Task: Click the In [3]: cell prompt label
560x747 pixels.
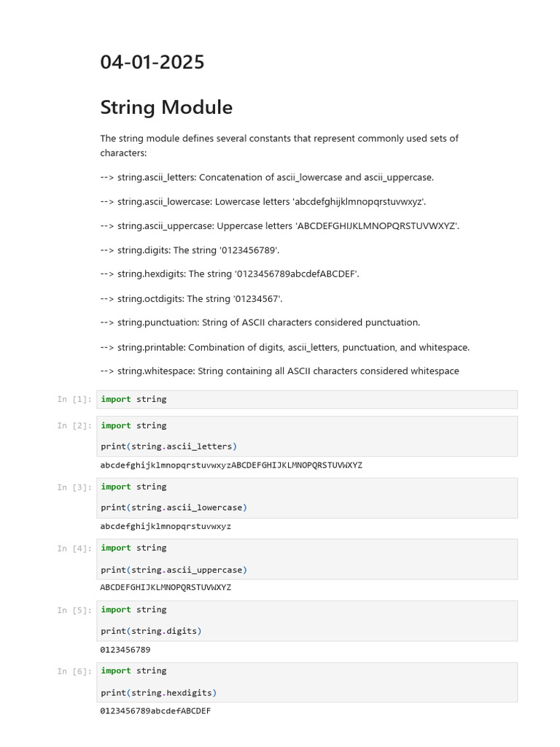Action: tap(75, 487)
